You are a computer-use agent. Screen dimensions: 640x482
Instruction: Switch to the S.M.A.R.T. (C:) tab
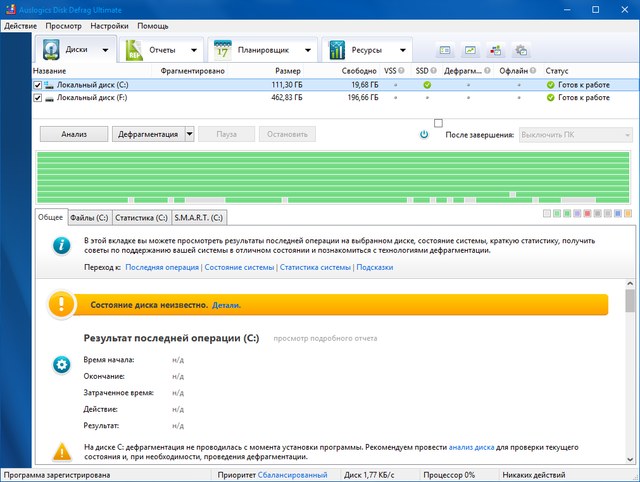tap(199, 216)
